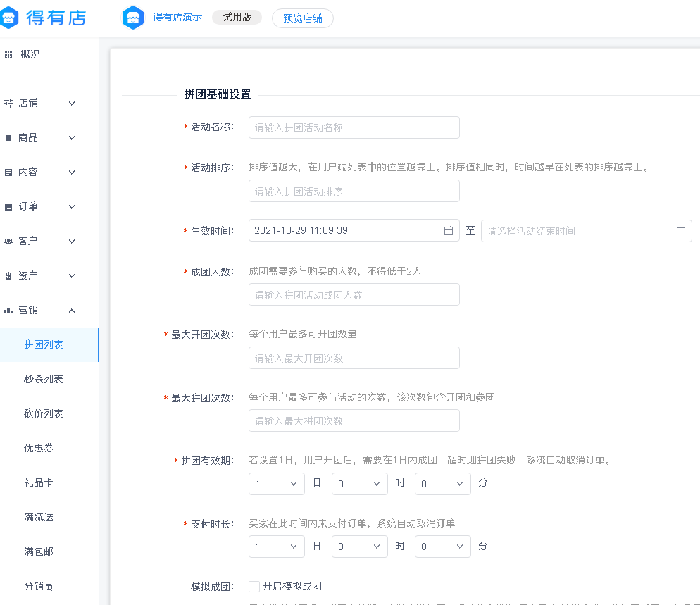
Task: Click the 商品 sidebar icon
Action: click(8, 138)
